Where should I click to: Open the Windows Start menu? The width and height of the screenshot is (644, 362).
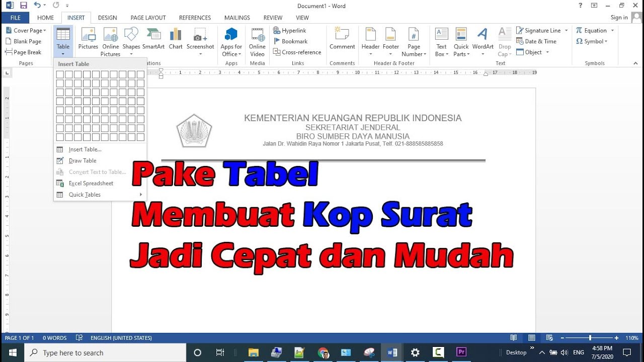point(12,352)
